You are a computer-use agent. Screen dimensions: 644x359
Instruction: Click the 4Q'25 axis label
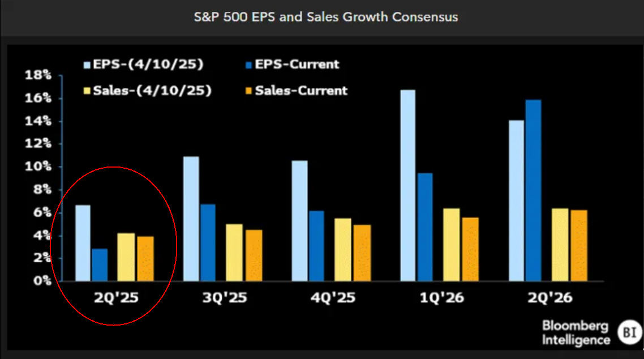333,297
